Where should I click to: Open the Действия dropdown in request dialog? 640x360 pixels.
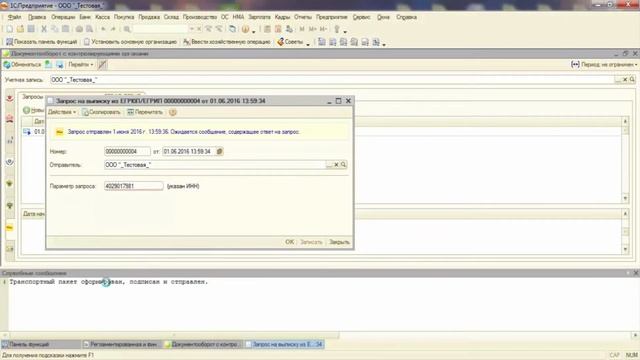(x=62, y=112)
